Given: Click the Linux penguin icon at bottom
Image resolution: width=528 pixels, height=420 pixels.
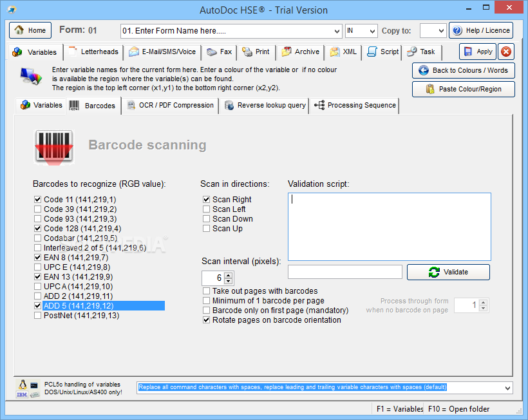Looking at the screenshot, I should pyautogui.click(x=23, y=385).
